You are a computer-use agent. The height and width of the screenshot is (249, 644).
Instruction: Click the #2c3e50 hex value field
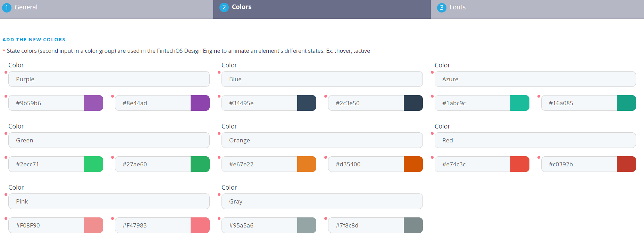[x=366, y=103]
